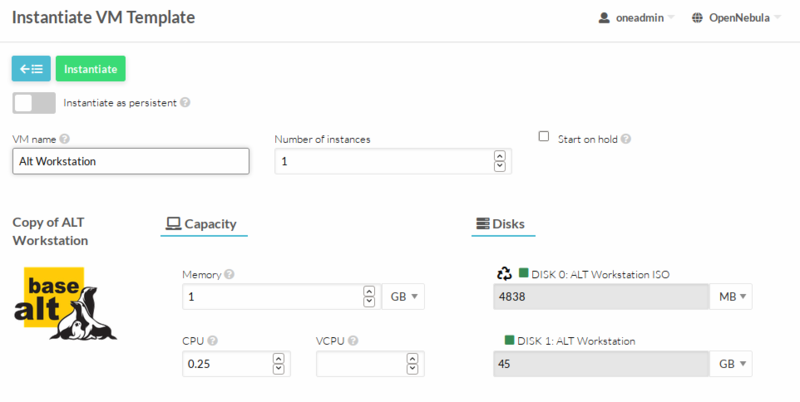
Task: Open the OpenNebula zone menu
Action: click(736, 18)
